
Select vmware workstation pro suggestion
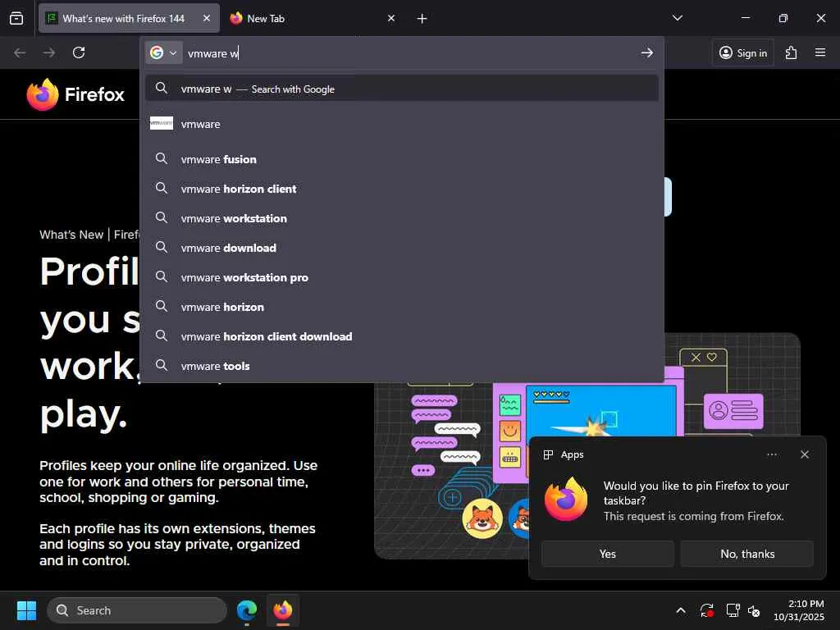pos(402,277)
